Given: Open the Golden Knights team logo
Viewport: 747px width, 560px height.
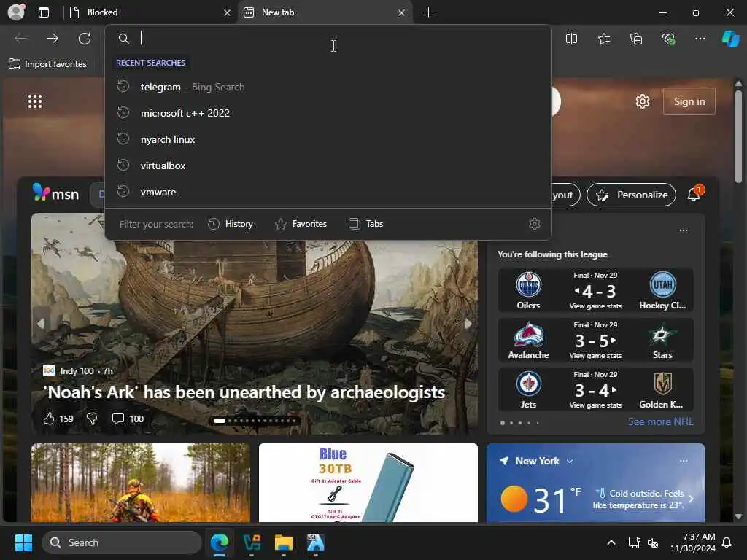Looking at the screenshot, I should [x=662, y=384].
